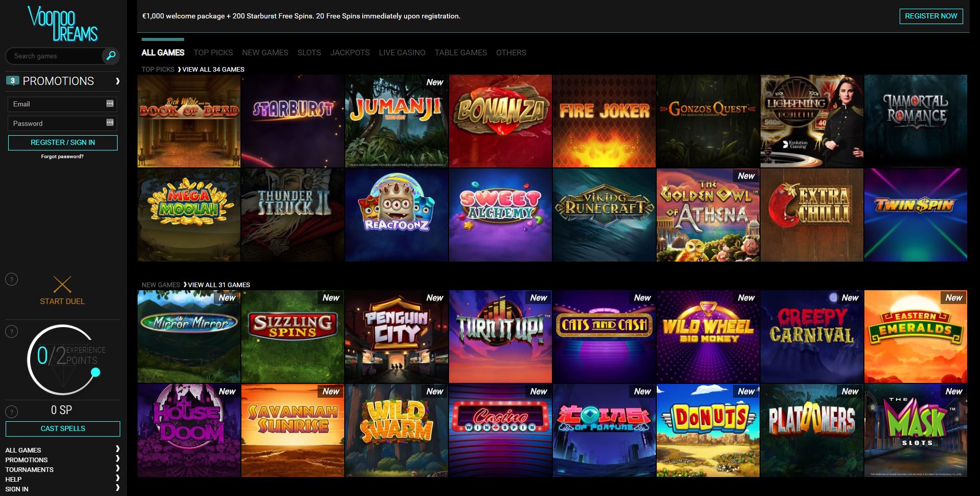Switch to the Others tab

(511, 52)
